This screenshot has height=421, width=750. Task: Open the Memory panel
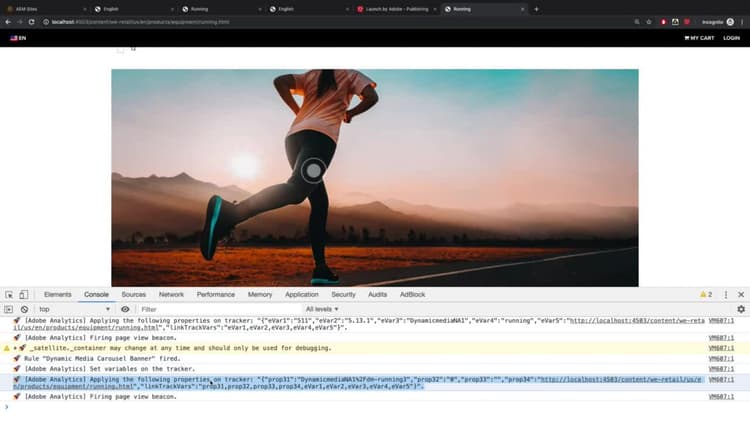click(x=260, y=295)
